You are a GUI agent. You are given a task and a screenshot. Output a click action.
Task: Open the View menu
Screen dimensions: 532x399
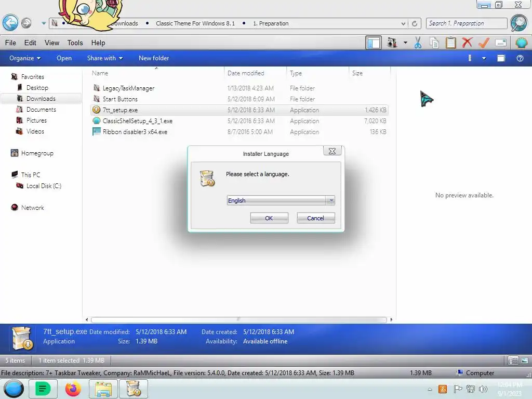[52, 43]
